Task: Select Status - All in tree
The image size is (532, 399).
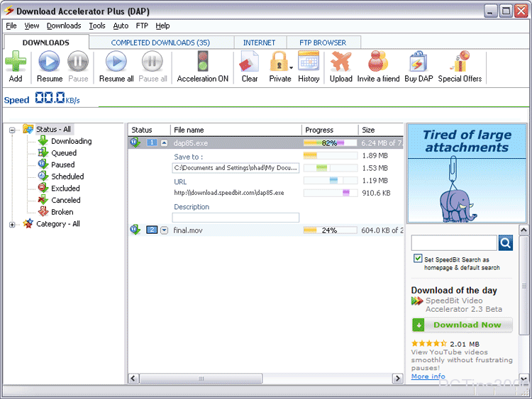Action: [53, 129]
